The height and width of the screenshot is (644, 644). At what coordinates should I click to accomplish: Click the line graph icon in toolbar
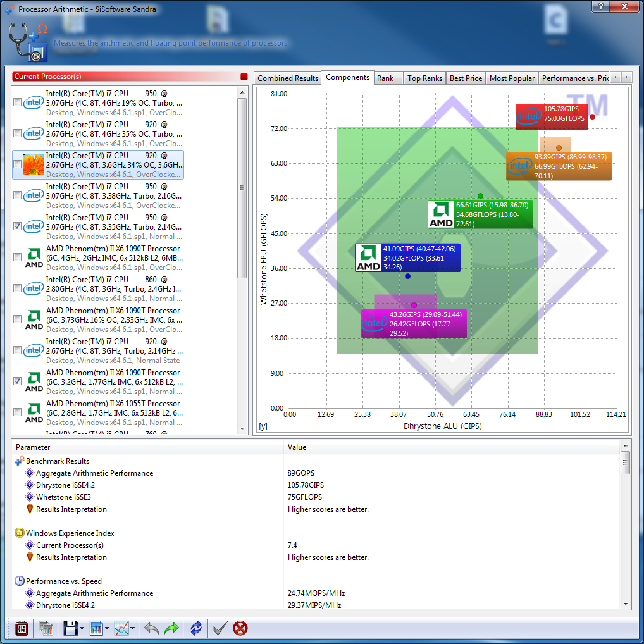coord(121,628)
